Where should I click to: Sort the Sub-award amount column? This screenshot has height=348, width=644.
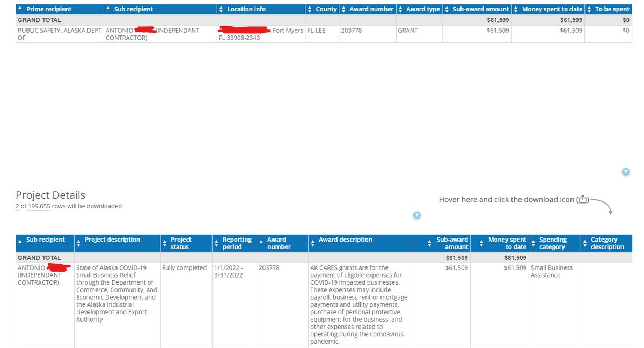[447, 9]
